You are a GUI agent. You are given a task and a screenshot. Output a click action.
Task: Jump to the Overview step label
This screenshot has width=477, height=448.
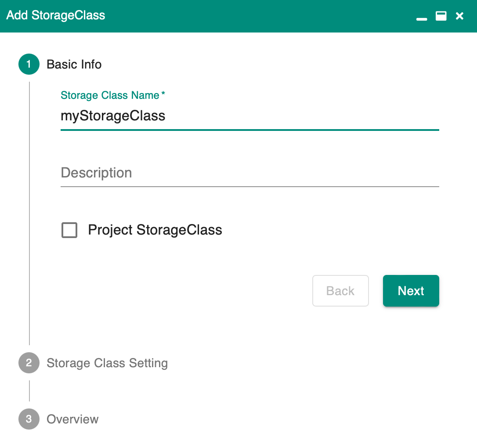click(x=72, y=419)
